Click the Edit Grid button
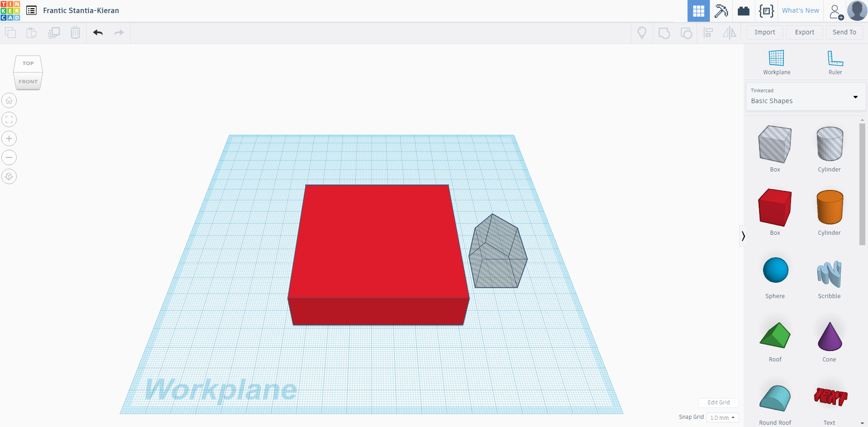868x427 pixels. (x=718, y=403)
